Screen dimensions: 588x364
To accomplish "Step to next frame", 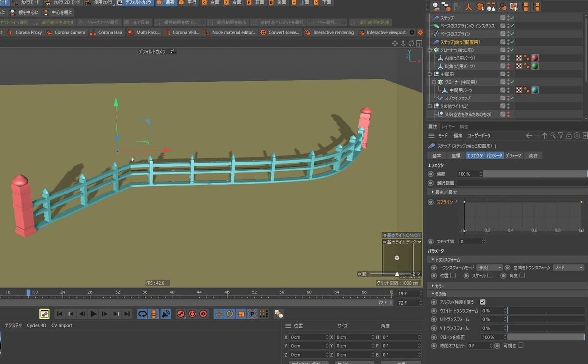I will click(104, 314).
